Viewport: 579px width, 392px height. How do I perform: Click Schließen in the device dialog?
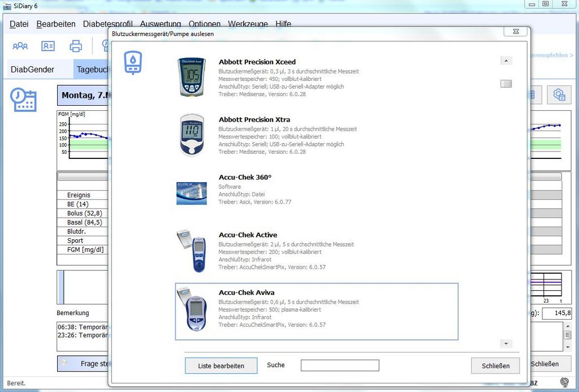click(x=495, y=366)
